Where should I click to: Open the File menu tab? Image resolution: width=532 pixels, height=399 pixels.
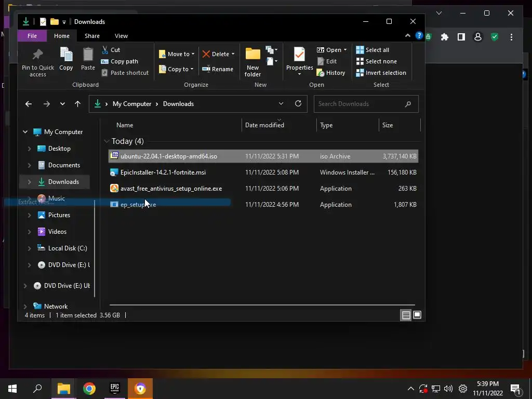[x=32, y=36]
